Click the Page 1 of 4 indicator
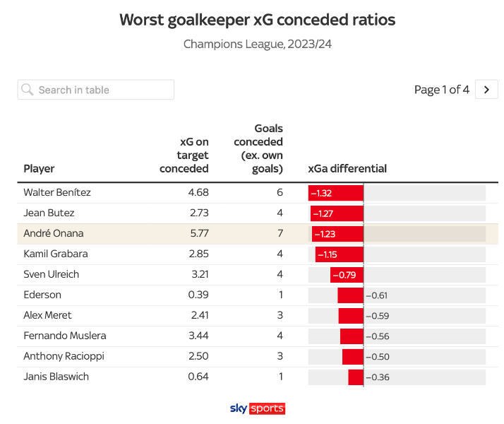 tap(441, 90)
